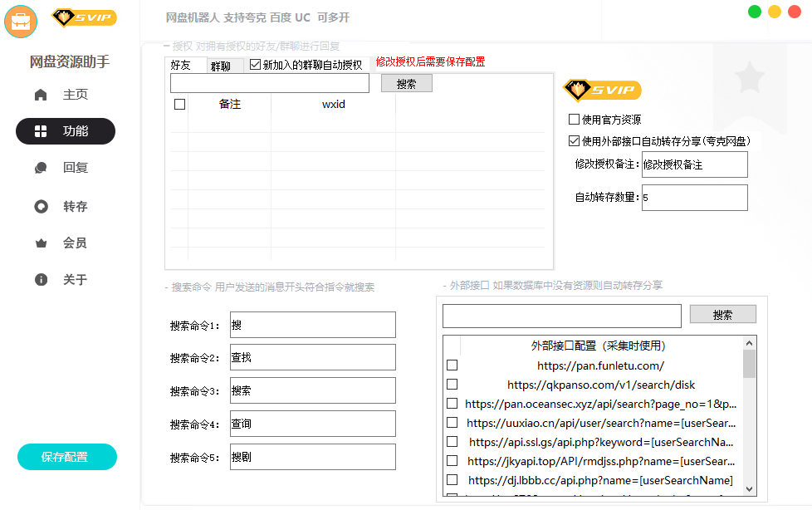Screen dimensions: 812x510
Task: Tick select-all checkbox in 备注 table header
Action: (x=179, y=105)
